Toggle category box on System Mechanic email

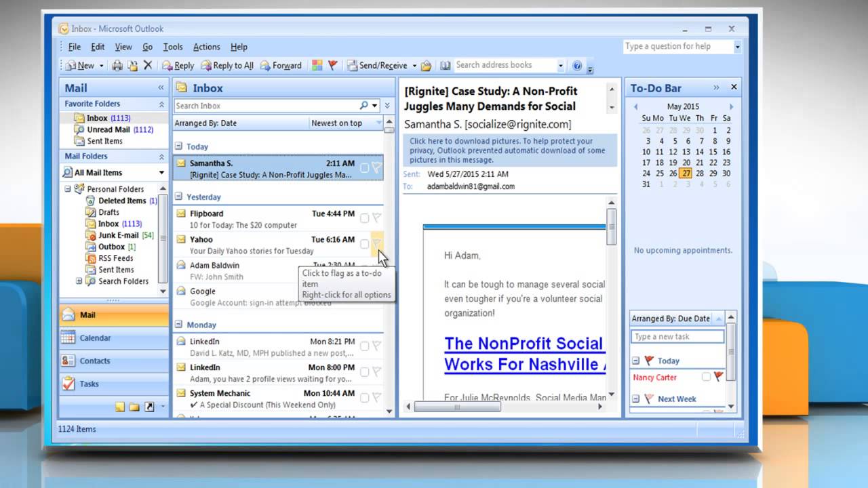[364, 398]
